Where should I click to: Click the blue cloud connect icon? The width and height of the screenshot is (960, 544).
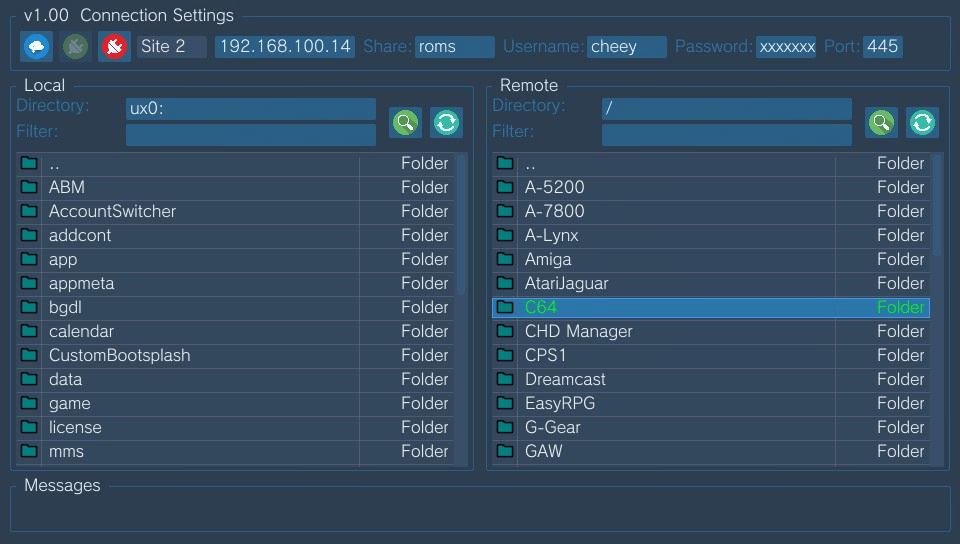click(37, 47)
